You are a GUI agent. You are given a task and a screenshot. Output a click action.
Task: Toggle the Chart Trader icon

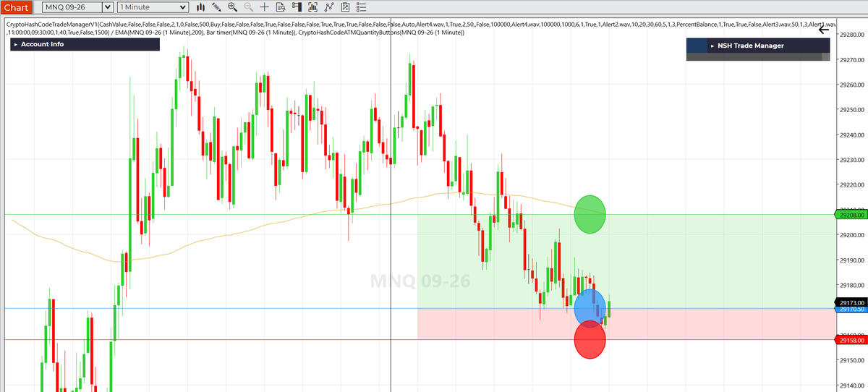coord(296,7)
